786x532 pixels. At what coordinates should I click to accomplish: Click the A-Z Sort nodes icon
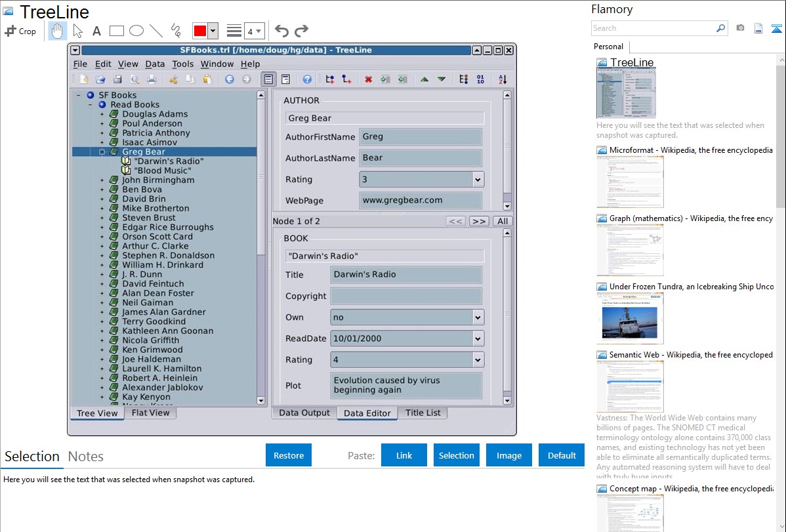point(503,79)
